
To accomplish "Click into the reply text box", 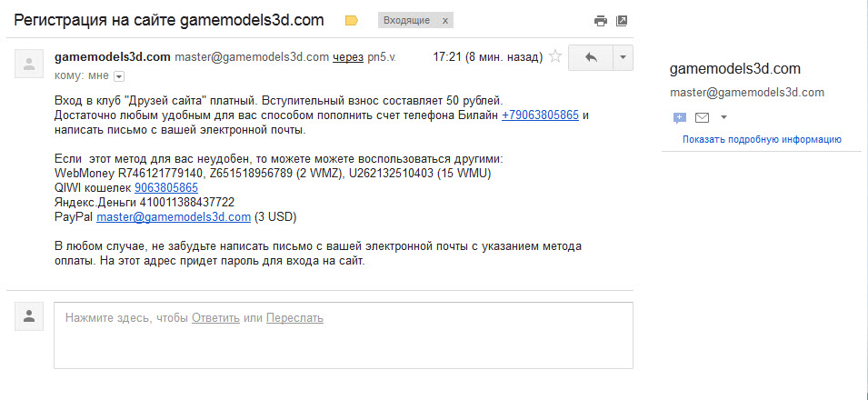I will 344,335.
